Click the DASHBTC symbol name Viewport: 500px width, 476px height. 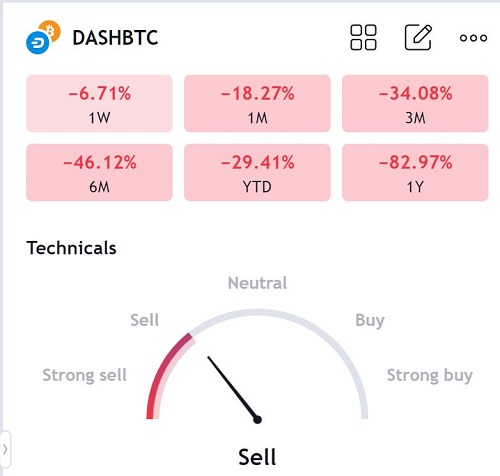(x=115, y=37)
